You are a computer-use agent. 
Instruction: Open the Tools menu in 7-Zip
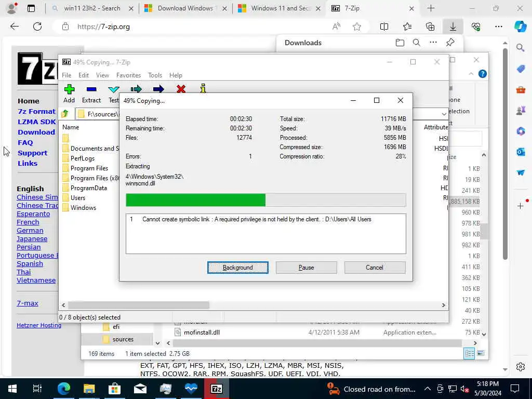(155, 75)
